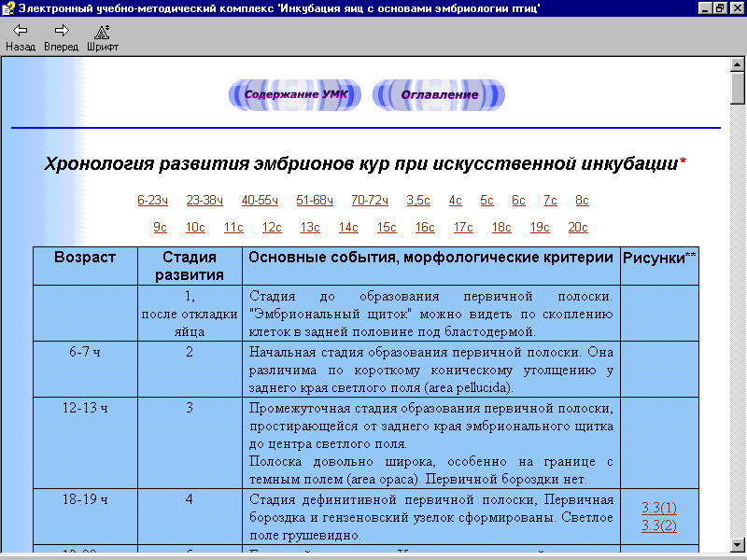747x560 pixels.
Task: Open figure 3.3(2) link
Action: pyautogui.click(x=659, y=525)
